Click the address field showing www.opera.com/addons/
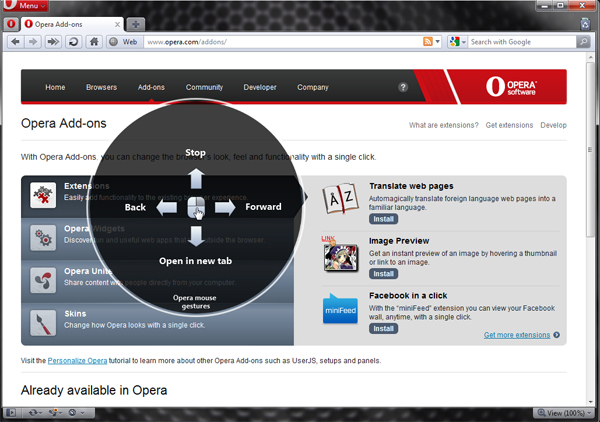The image size is (600, 422). coord(282,42)
